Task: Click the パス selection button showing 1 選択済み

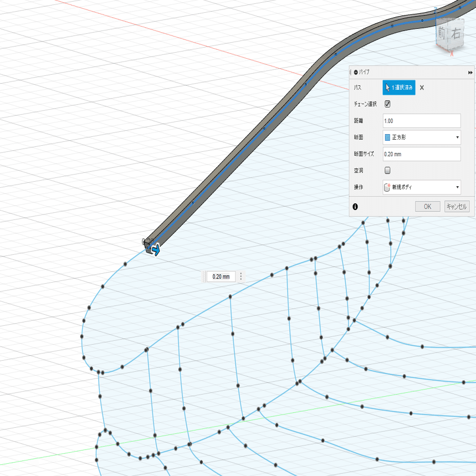Action: point(399,88)
